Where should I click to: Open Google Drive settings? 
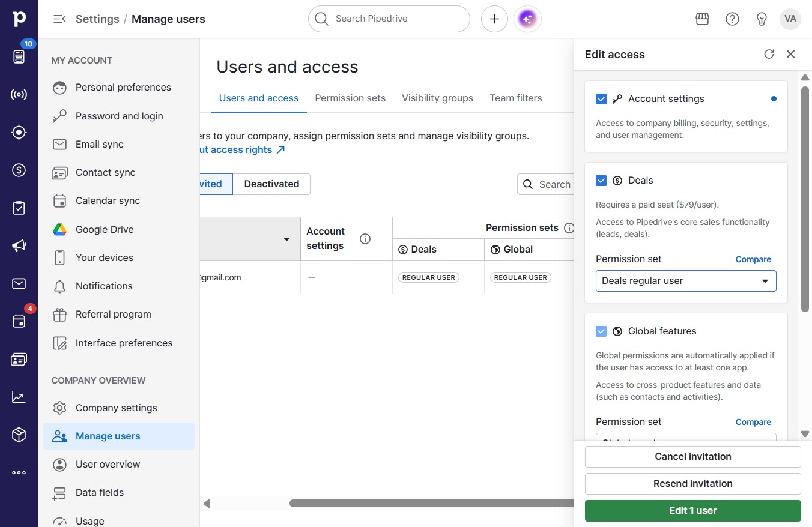(119, 230)
